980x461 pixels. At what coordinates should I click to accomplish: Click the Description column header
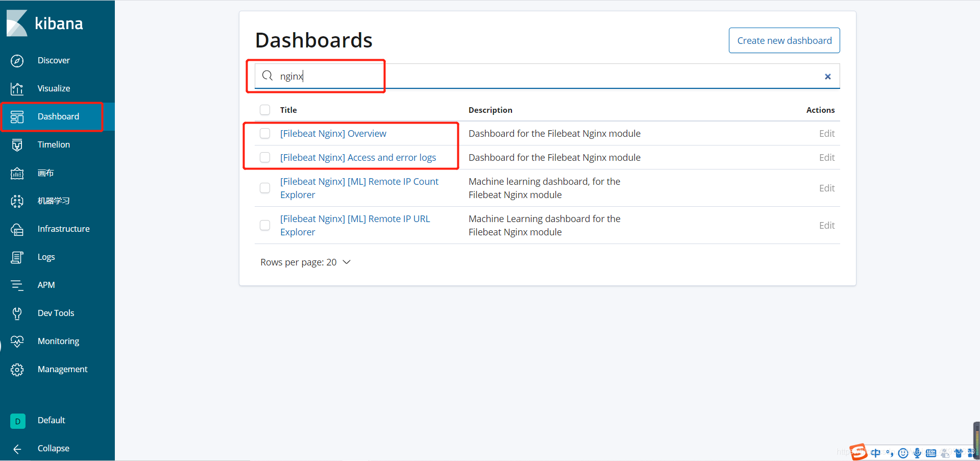click(x=491, y=110)
